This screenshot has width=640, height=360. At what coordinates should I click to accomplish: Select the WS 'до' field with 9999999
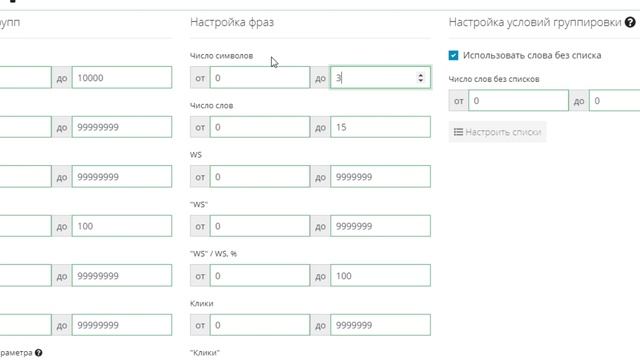click(380, 177)
